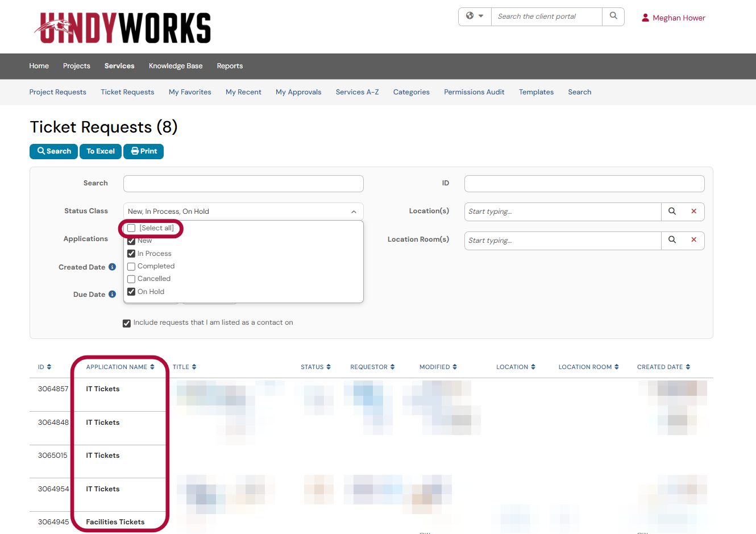The width and height of the screenshot is (756, 534).
Task: Open the Knowledge Base menu
Action: [x=176, y=66]
